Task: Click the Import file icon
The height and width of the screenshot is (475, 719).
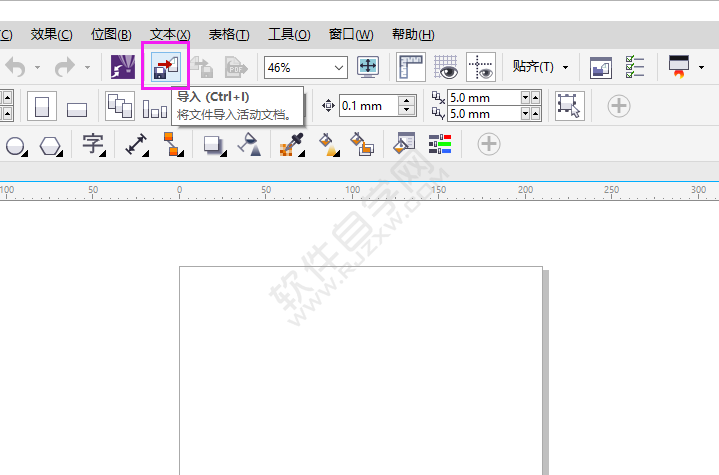Action: [166, 67]
